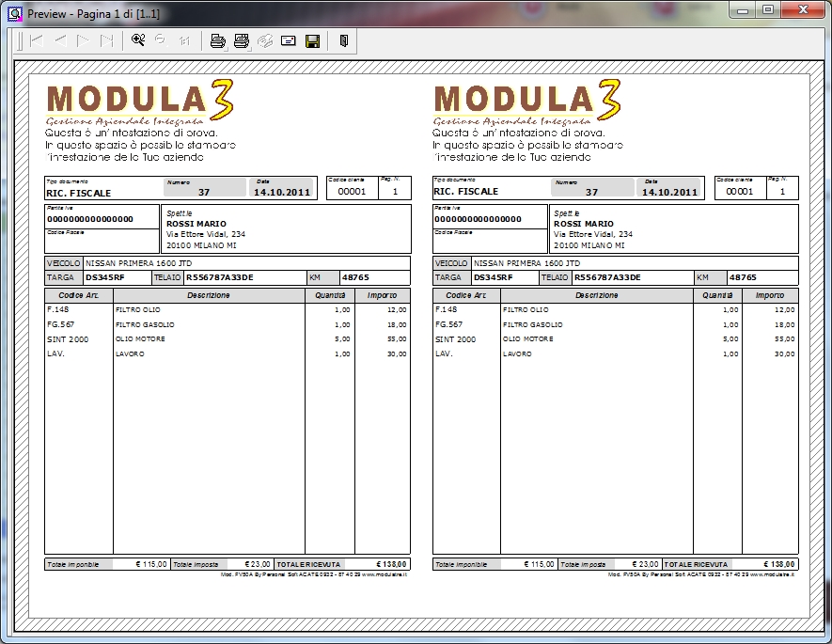Advance to the next preview page
Viewport: 832px width, 644px height.
pos(84,40)
